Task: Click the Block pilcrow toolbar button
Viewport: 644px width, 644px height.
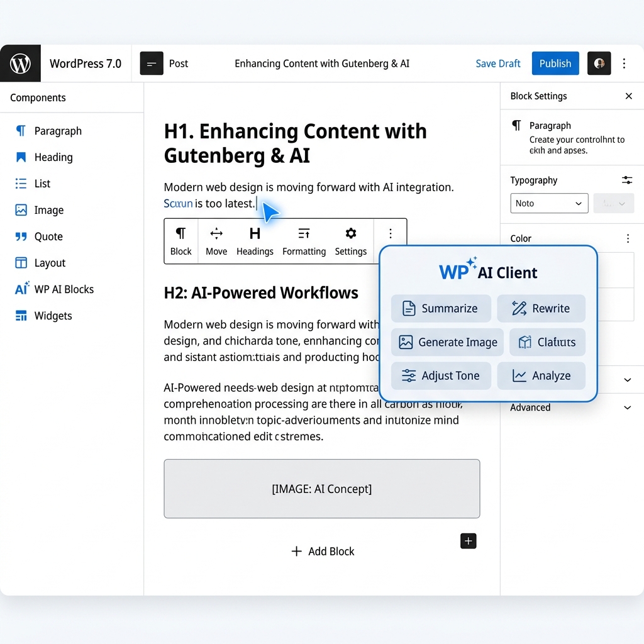Action: pos(180,241)
